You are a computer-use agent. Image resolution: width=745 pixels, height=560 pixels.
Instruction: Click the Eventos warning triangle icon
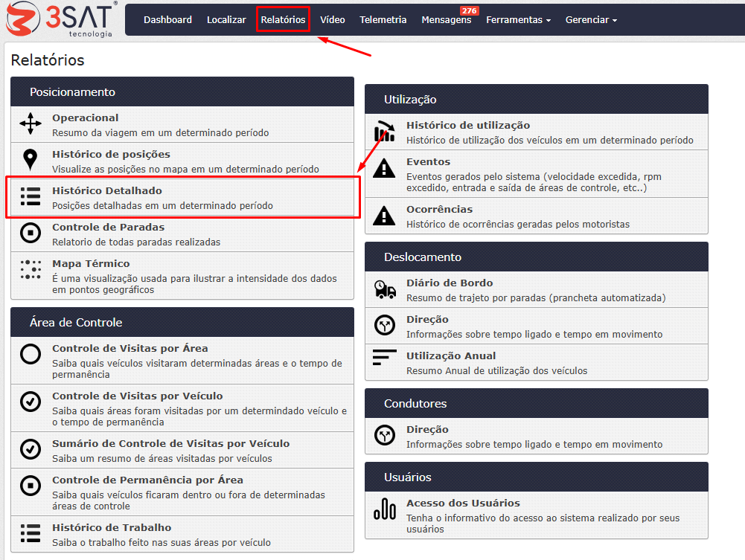(384, 168)
